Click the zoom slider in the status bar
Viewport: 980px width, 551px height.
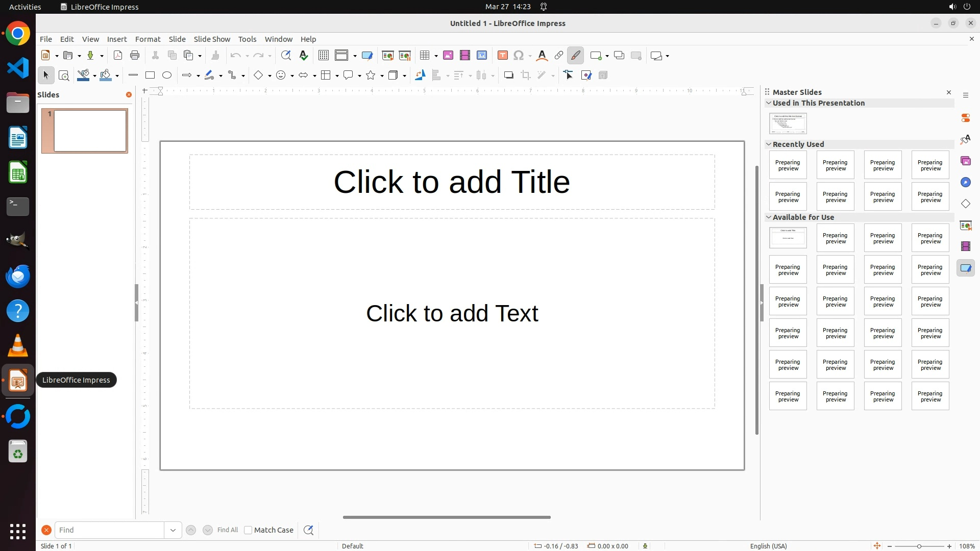919,546
